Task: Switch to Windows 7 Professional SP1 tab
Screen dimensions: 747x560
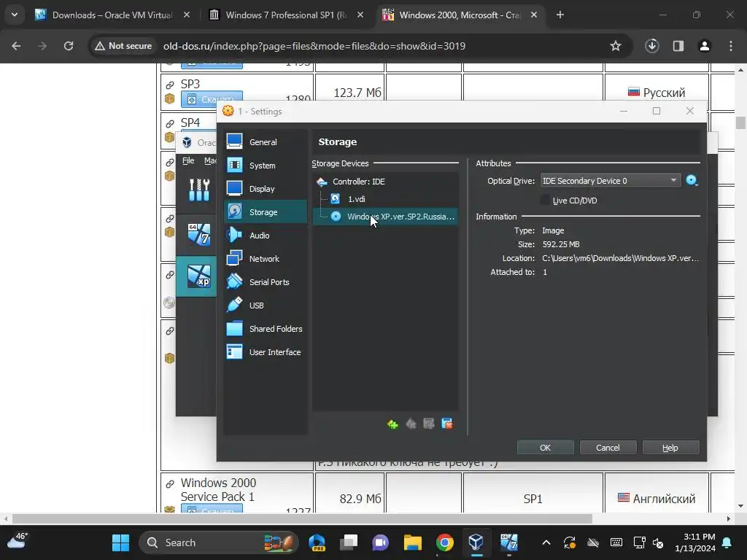Action: click(x=286, y=15)
